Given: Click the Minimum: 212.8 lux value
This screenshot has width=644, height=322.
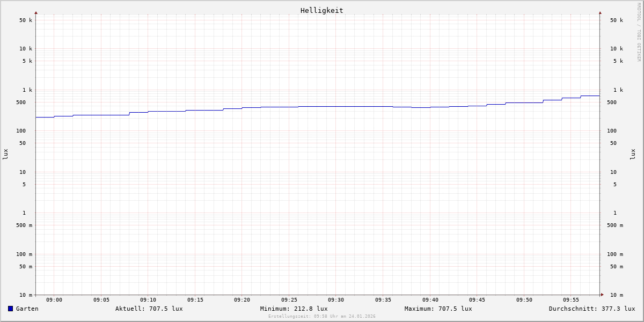Looking at the screenshot, I should click(x=294, y=309).
